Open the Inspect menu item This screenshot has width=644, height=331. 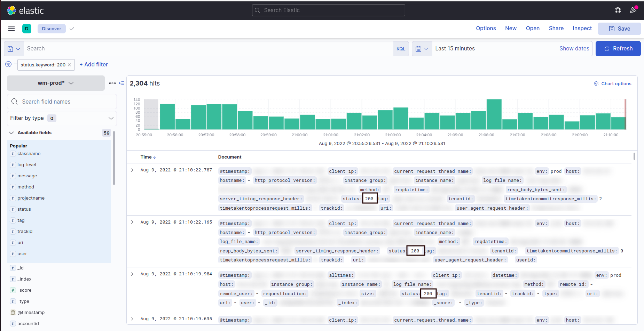click(x=582, y=29)
